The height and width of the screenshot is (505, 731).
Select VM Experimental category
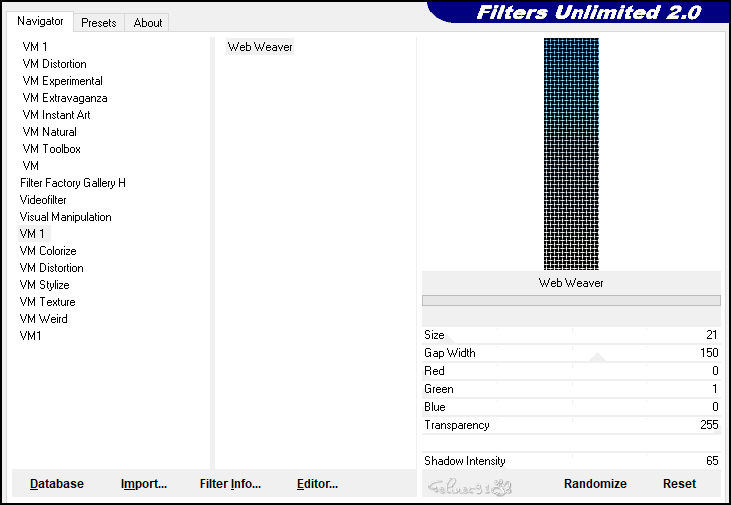62,81
